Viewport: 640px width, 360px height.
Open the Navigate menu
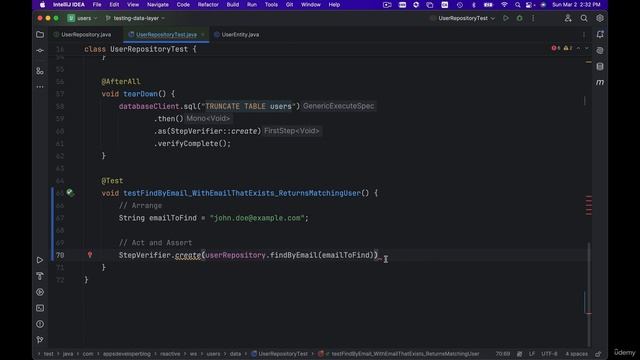pyautogui.click(x=158, y=5)
